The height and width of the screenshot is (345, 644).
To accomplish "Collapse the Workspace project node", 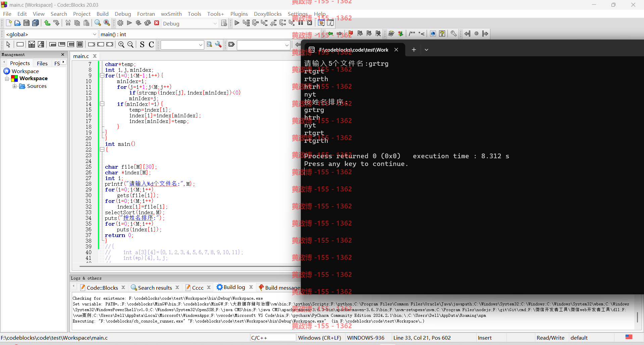I will click(7, 78).
